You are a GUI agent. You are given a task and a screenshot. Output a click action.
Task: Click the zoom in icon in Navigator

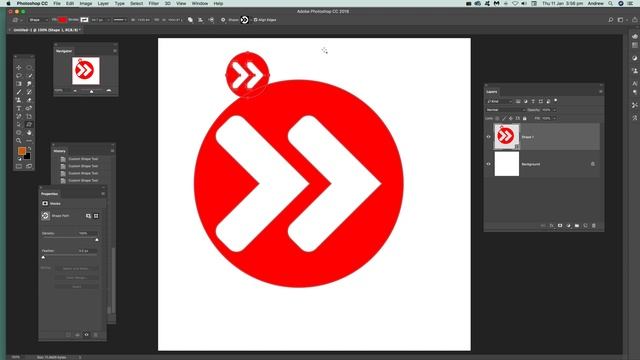click(x=109, y=91)
